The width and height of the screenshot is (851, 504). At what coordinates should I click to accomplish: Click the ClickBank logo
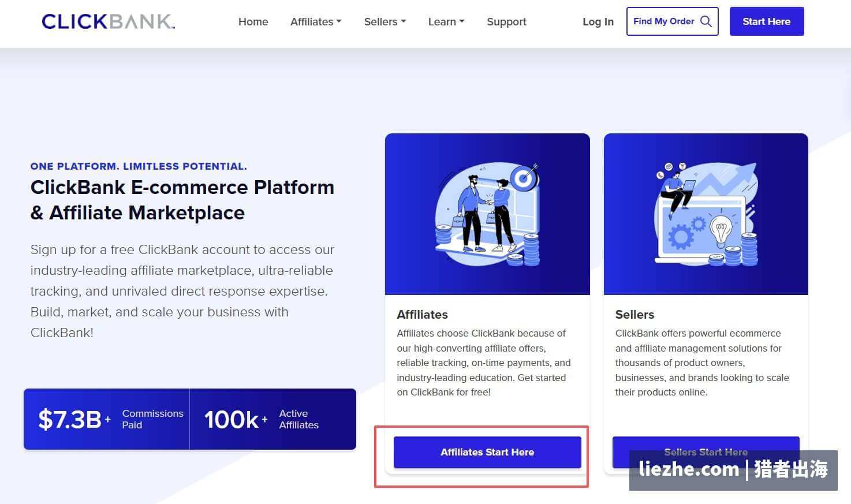[x=108, y=21]
